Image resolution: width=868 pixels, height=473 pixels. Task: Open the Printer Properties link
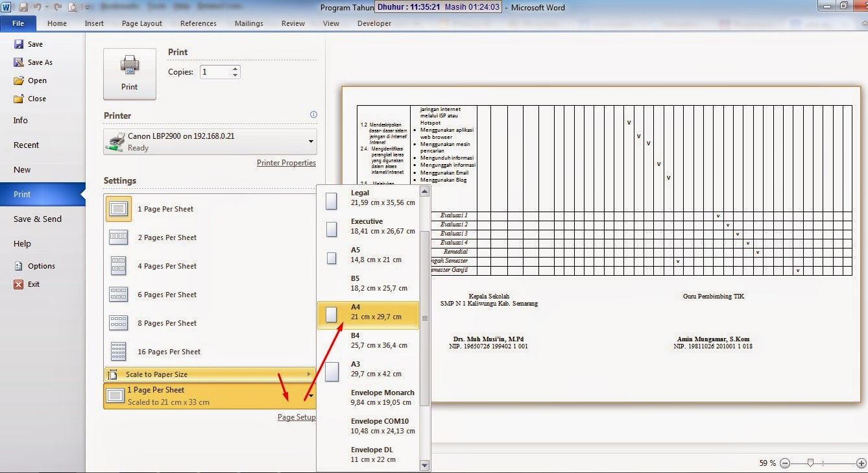pyautogui.click(x=286, y=163)
